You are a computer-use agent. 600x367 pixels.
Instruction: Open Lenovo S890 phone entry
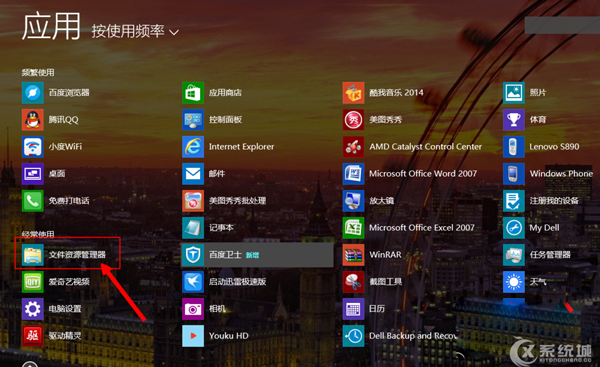(541, 147)
